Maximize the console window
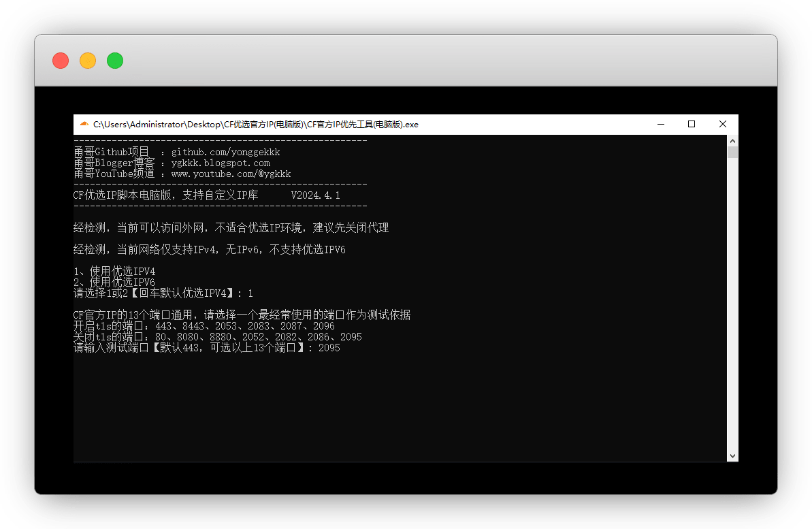 click(x=692, y=125)
